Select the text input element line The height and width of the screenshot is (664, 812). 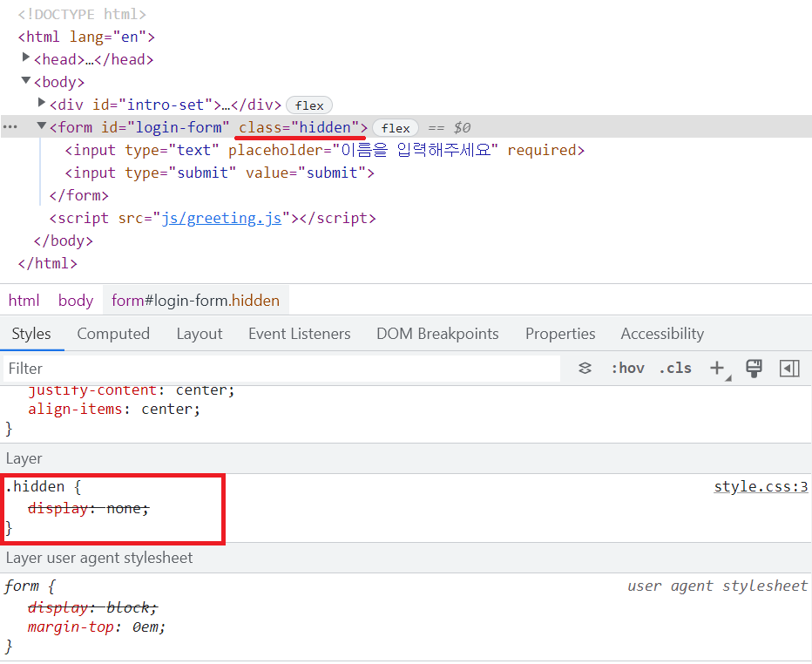[x=325, y=150]
